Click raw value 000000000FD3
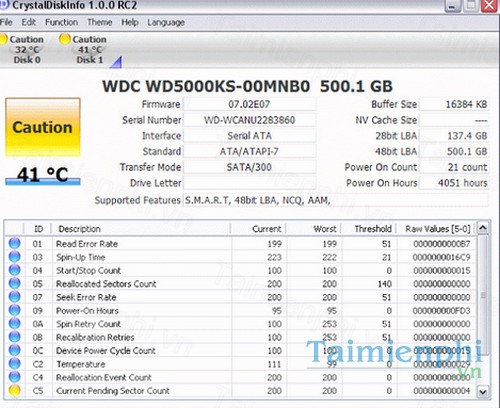 click(441, 311)
